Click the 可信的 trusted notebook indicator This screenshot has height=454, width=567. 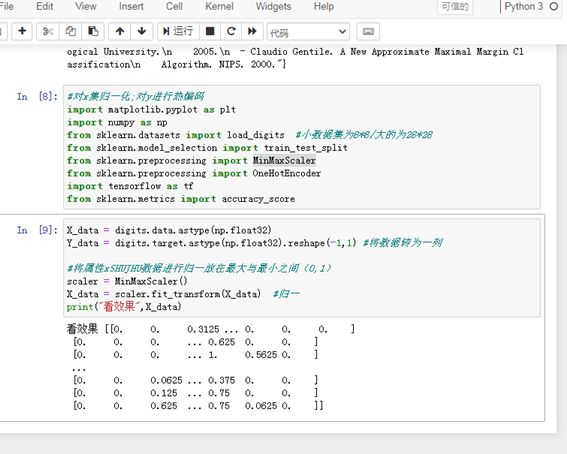[455, 7]
